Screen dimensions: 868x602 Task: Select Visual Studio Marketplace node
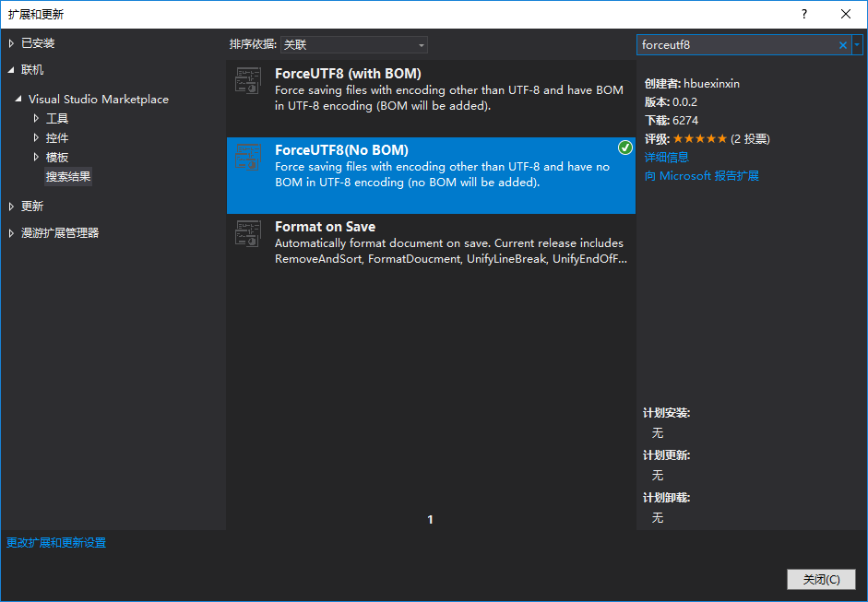[98, 99]
